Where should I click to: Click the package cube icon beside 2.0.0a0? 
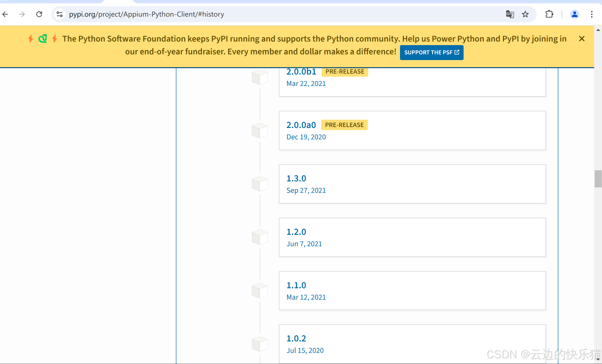[260, 131]
